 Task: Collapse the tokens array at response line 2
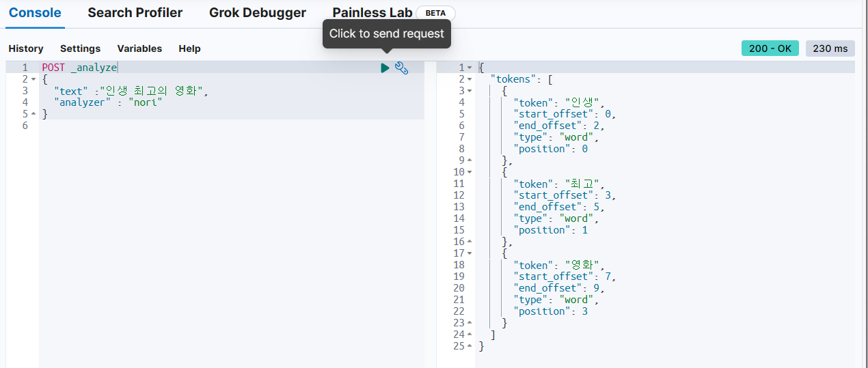470,79
